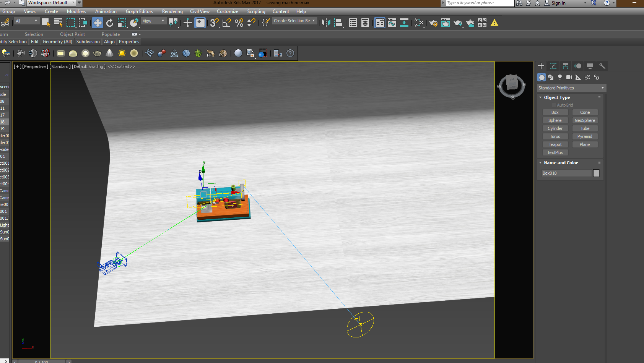644x363 pixels.
Task: Open the Rendering menu
Action: click(172, 11)
